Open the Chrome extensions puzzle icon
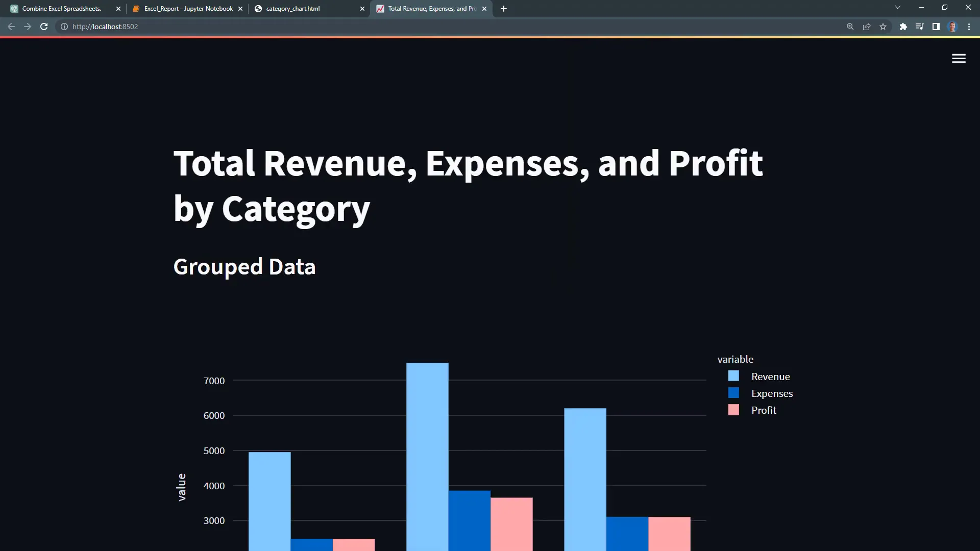The width and height of the screenshot is (980, 551). [903, 26]
